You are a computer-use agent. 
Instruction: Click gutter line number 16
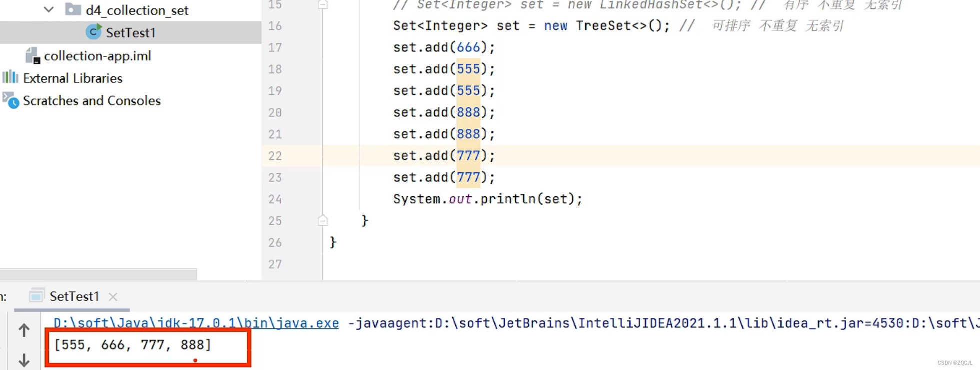[275, 26]
